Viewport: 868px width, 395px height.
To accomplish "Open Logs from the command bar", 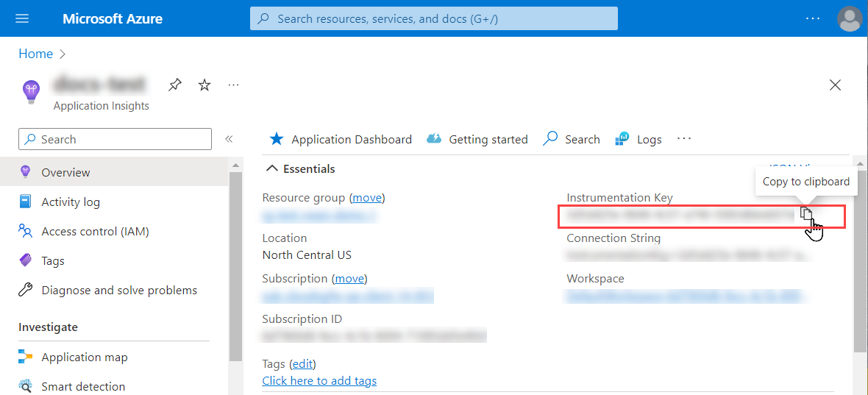I will coord(638,139).
